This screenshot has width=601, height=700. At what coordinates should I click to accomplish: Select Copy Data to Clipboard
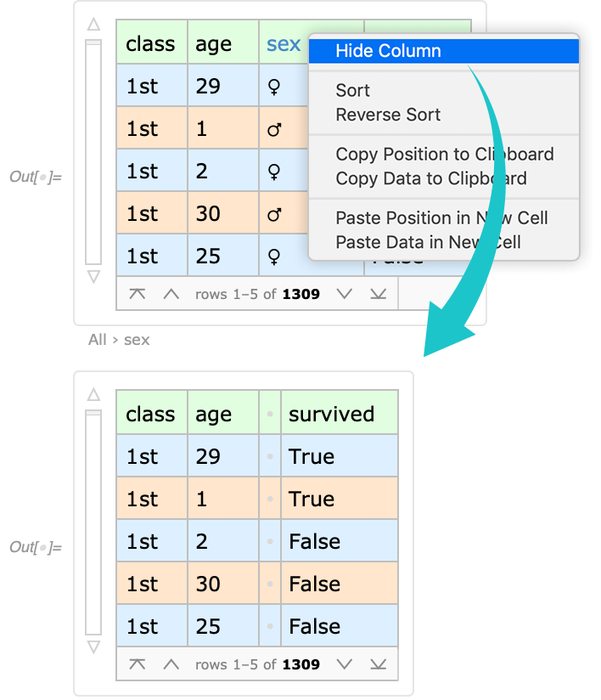(x=431, y=178)
